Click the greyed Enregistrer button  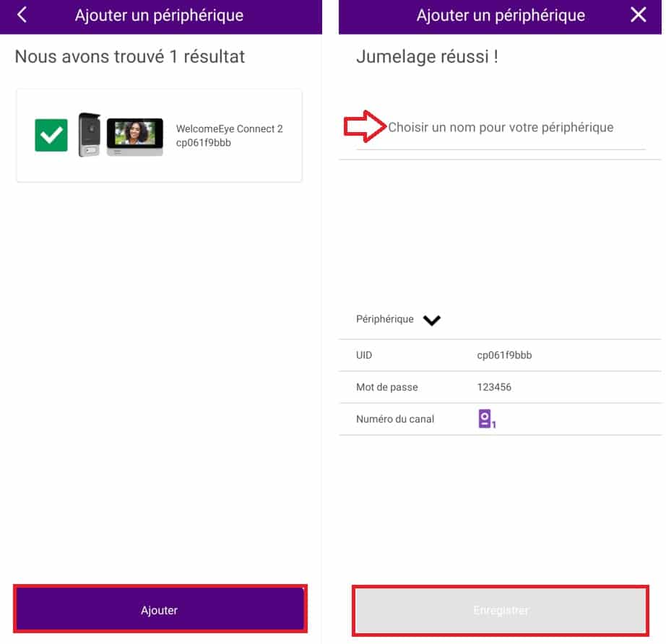click(501, 610)
